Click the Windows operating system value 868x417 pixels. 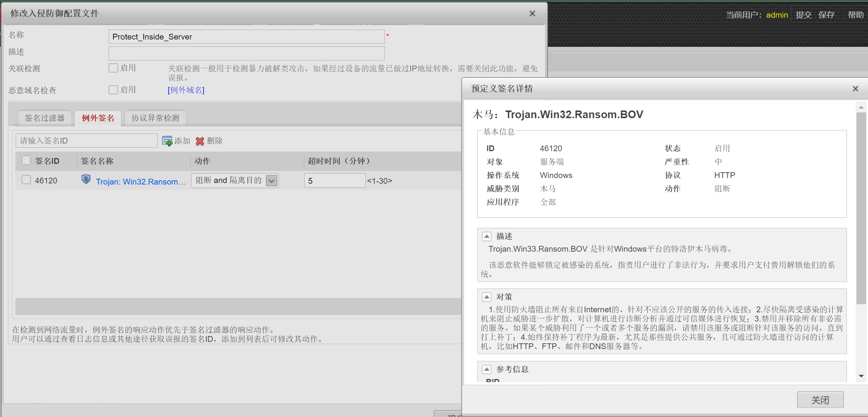(x=556, y=175)
